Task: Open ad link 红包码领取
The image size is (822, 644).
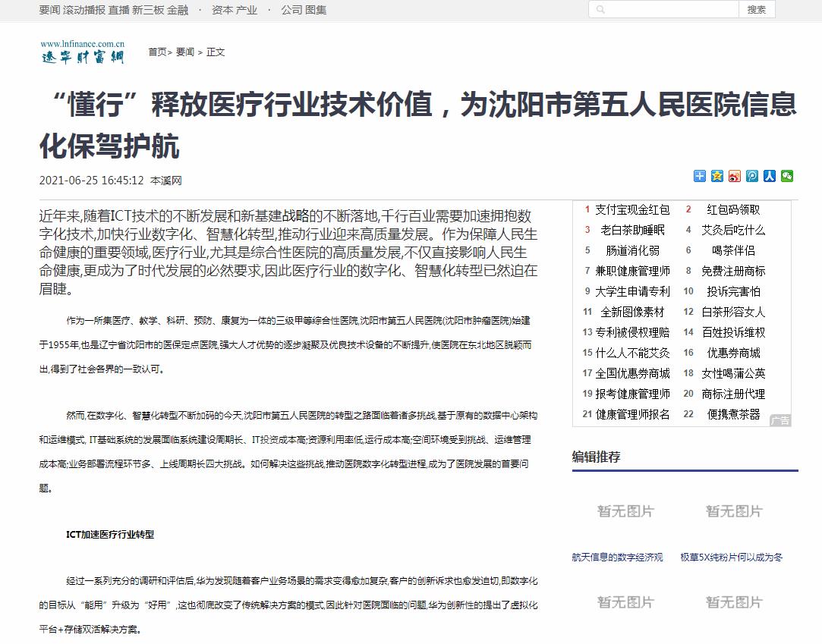Action: tap(733, 209)
